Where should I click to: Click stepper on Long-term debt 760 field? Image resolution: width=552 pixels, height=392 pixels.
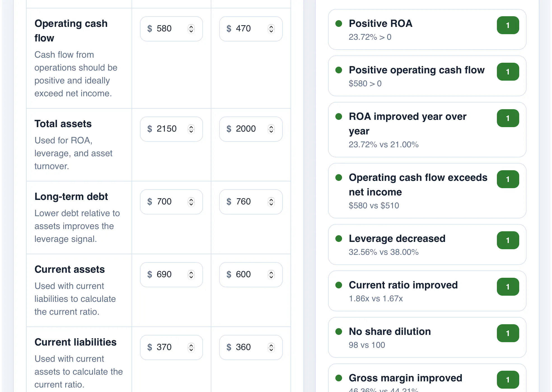point(271,202)
